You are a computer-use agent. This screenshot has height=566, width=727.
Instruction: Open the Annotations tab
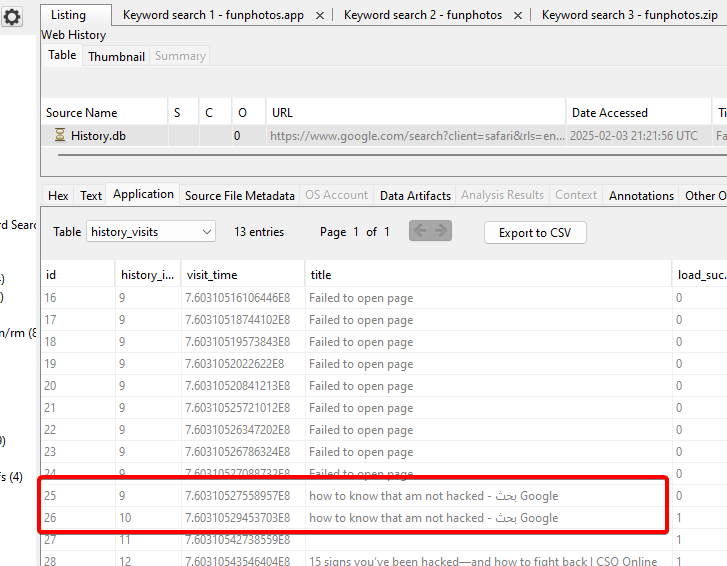click(641, 196)
